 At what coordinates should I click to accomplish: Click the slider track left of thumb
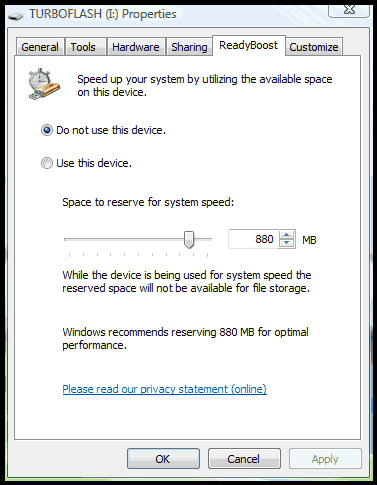click(x=124, y=239)
